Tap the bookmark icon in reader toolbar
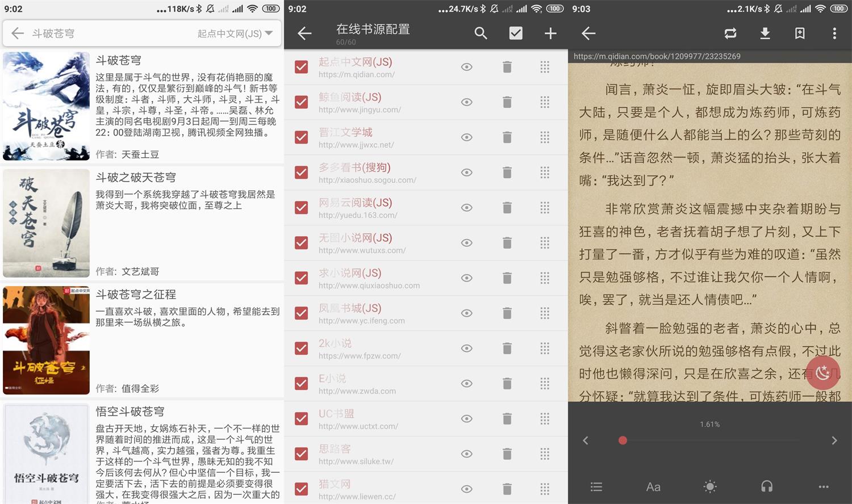This screenshot has width=852, height=504. (800, 33)
